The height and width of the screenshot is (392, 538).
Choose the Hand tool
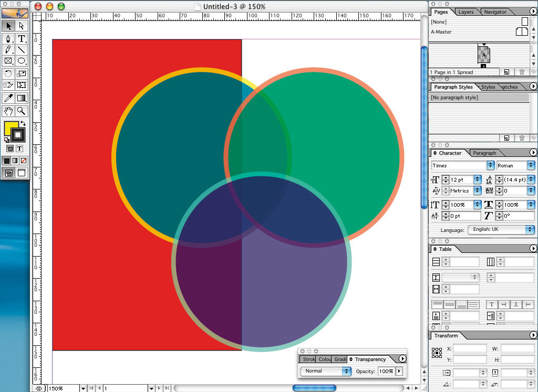[8, 111]
